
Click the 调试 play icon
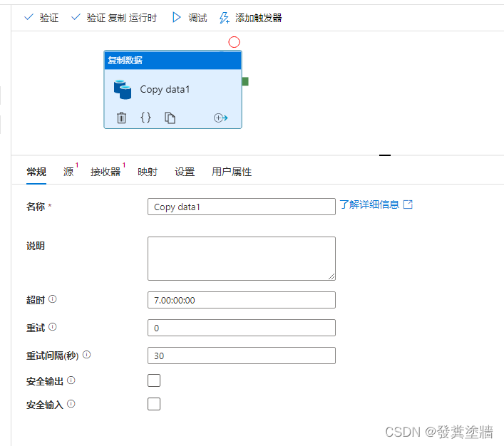(177, 17)
